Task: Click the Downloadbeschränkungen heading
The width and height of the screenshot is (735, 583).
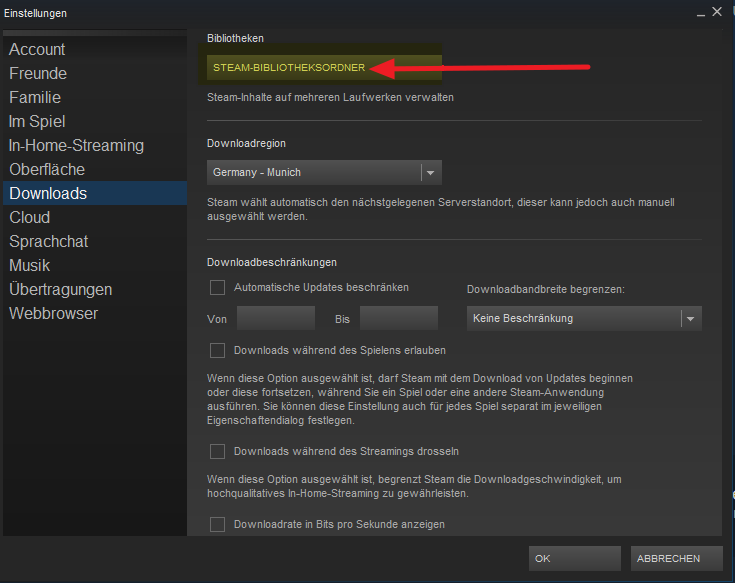Action: click(x=272, y=262)
